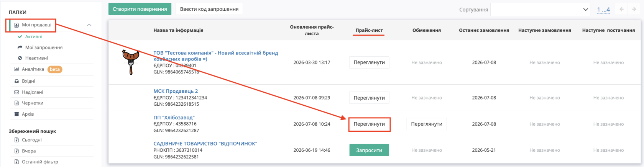Viewport: 644px width, 167px height.
Task: Click ЄДРПОУ : 123412341234 text
Action: [180, 98]
